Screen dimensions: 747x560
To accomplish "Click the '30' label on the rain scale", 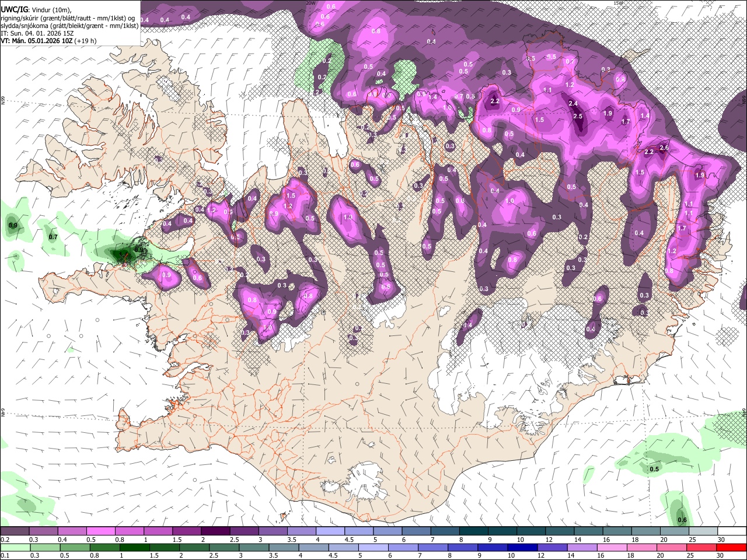I will (720, 556).
